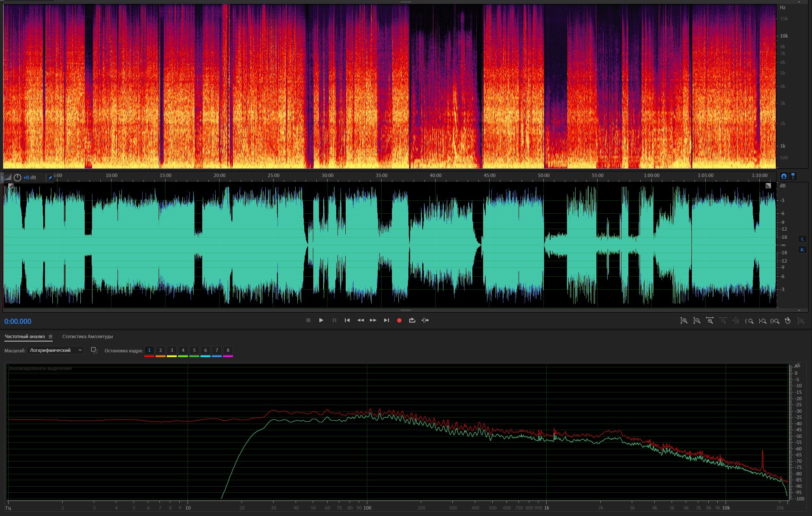Jump to the previous marker
Image resolution: width=812 pixels, height=516 pixels.
pos(347,320)
